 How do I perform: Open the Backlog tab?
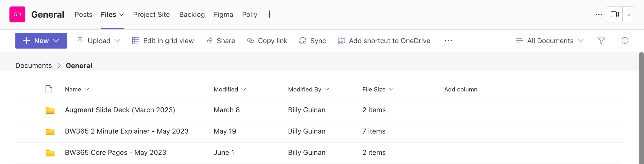(x=192, y=14)
